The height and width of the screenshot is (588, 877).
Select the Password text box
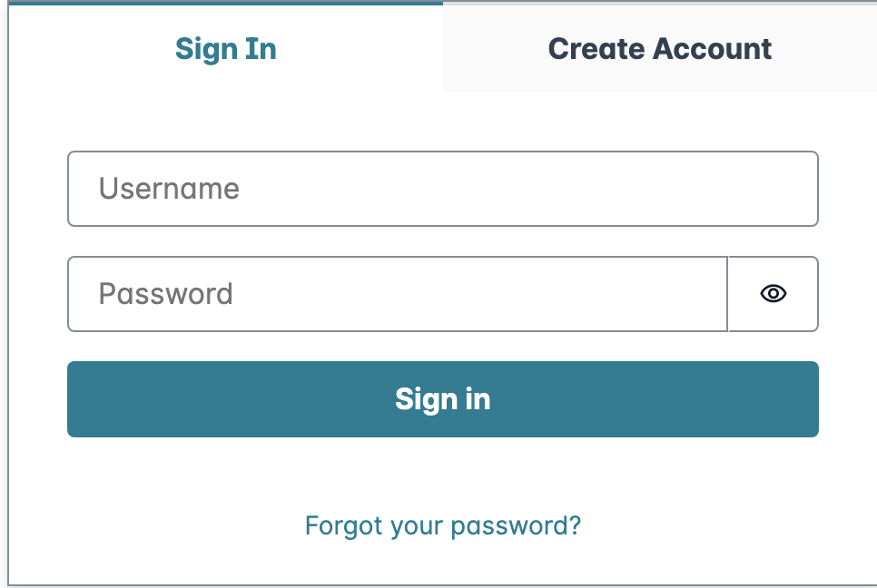398,294
